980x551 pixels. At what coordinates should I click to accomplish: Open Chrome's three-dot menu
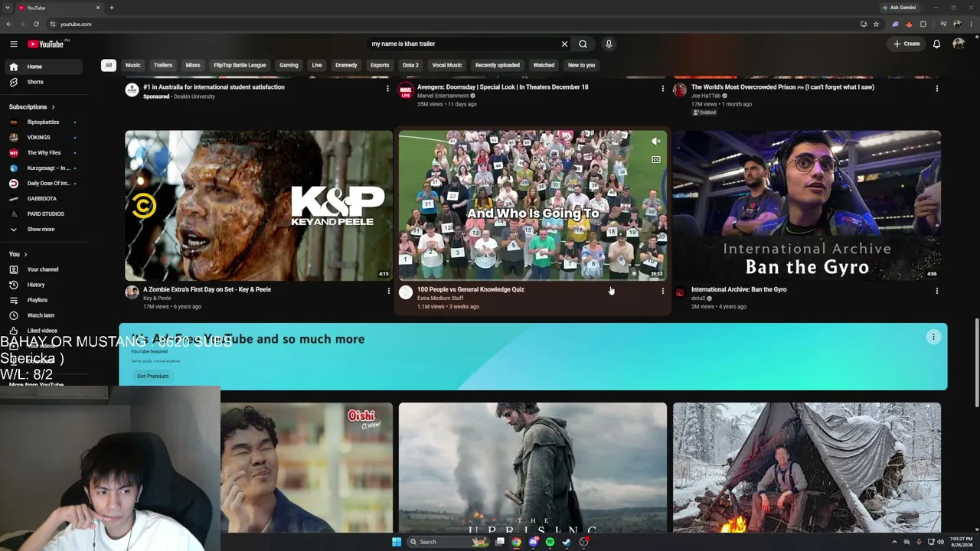pyautogui.click(x=970, y=24)
